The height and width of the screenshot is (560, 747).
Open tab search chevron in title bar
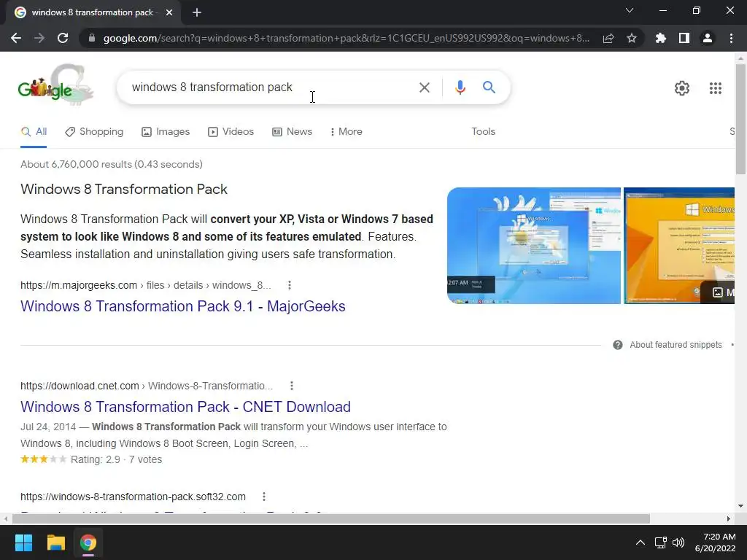click(x=630, y=10)
